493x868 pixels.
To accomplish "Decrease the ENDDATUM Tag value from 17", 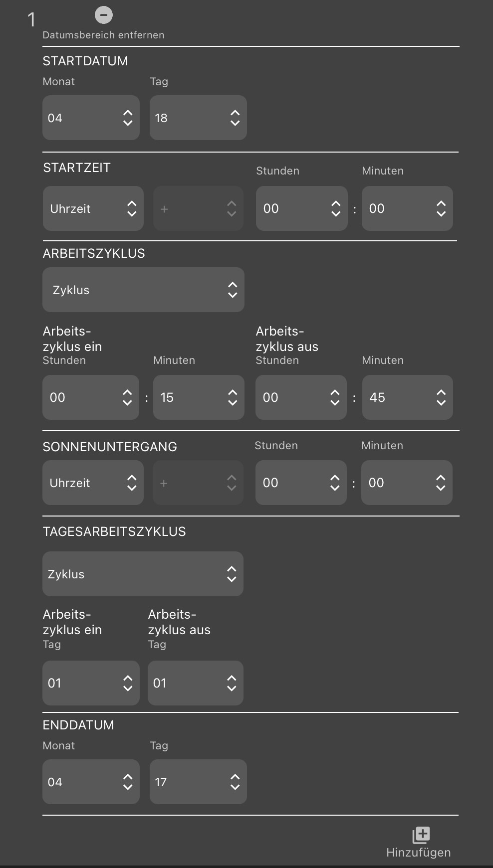I will [x=235, y=787].
